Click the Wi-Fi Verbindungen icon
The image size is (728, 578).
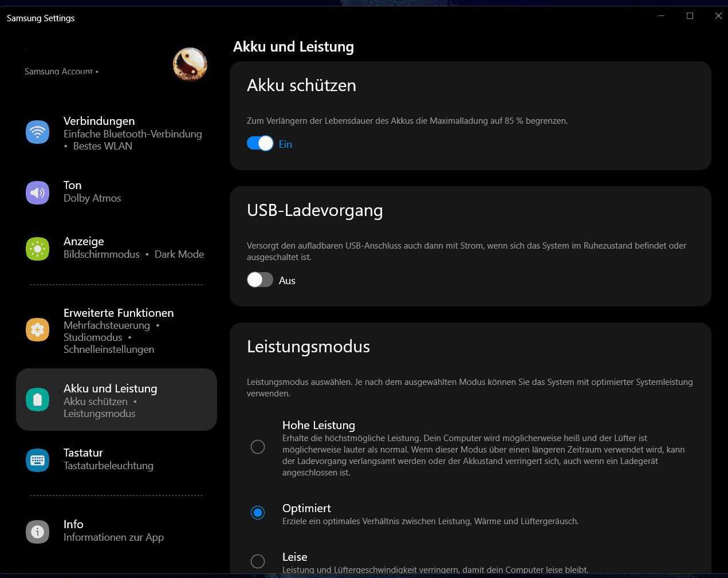(x=38, y=132)
